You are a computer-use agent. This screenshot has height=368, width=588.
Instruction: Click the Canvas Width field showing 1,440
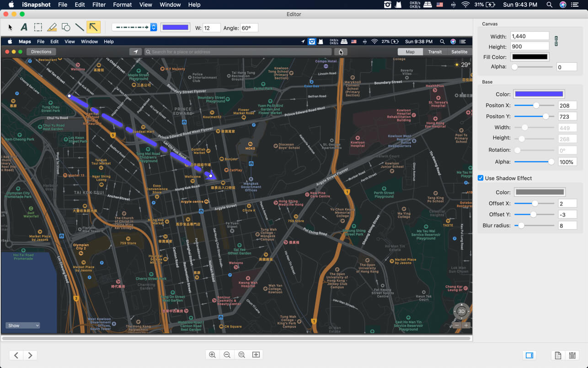point(529,36)
